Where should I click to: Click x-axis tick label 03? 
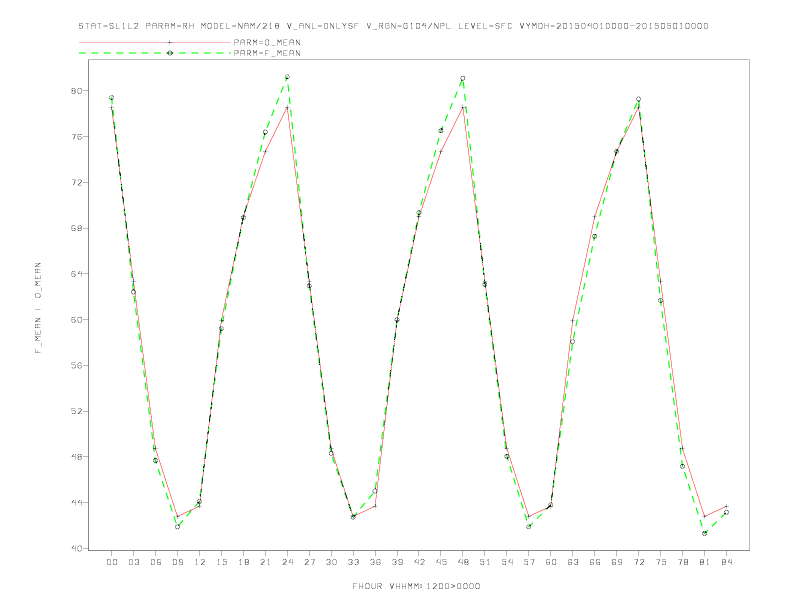(x=133, y=562)
